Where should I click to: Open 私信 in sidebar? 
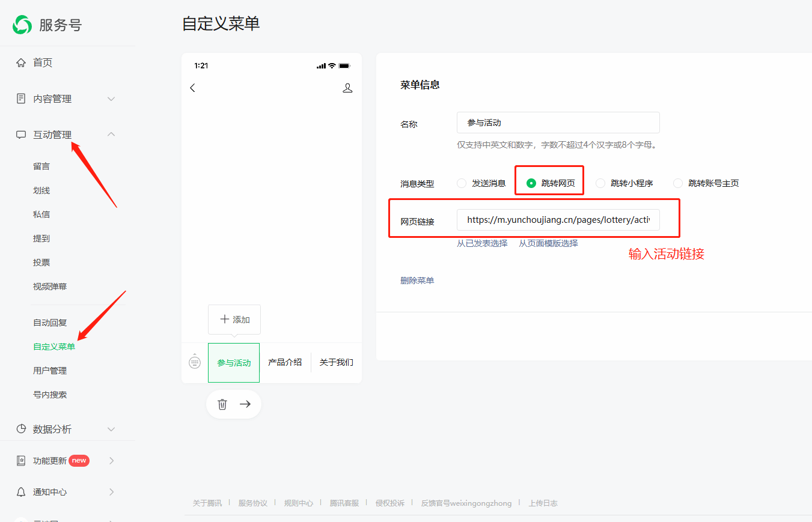coord(41,214)
